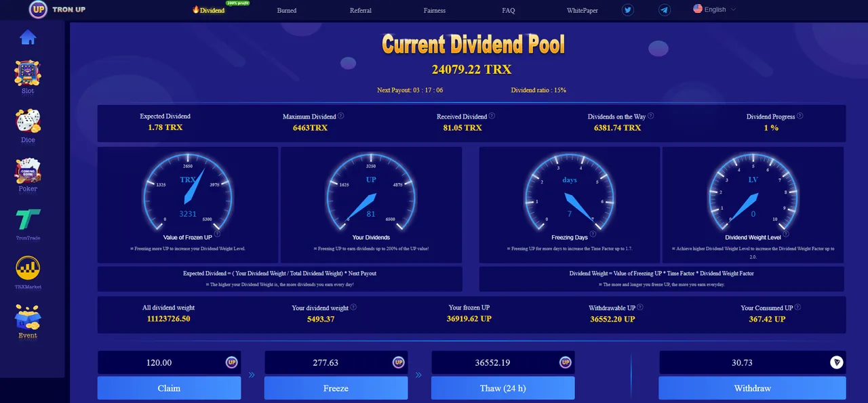
Task: Open the Telegram icon in header
Action: (x=665, y=10)
